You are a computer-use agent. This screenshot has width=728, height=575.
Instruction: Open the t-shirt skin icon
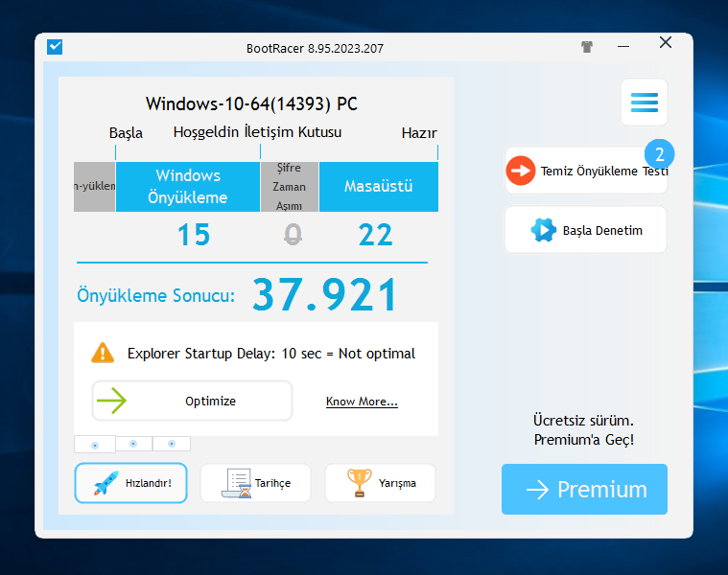click(587, 46)
